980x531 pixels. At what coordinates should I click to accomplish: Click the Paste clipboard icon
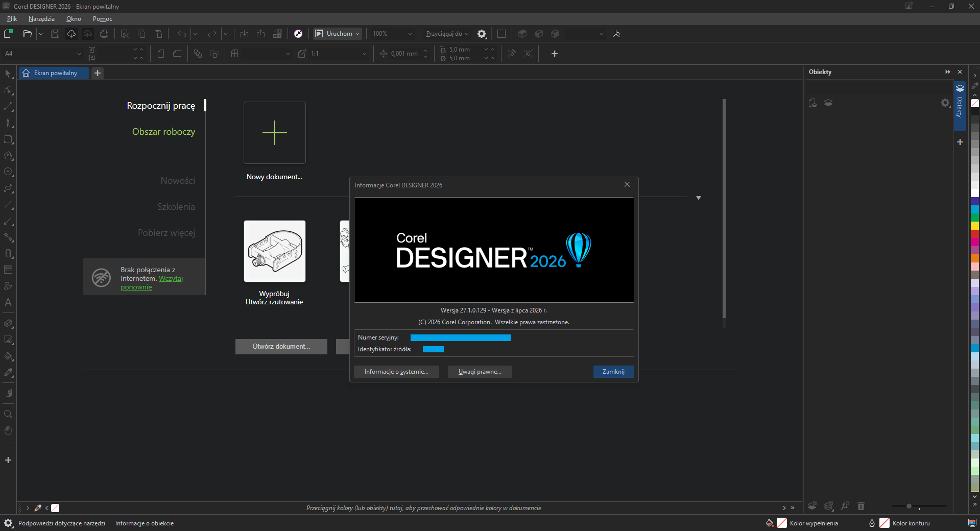[158, 34]
